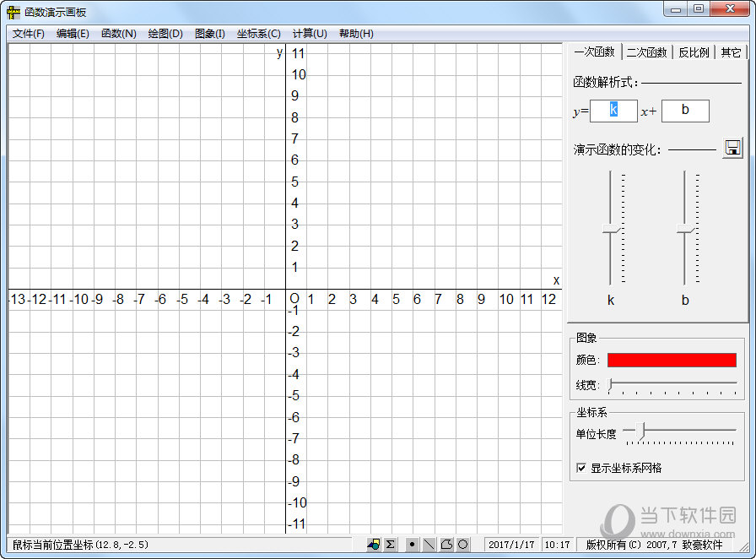Open the 帮助(H) menu
The width and height of the screenshot is (756, 559).
(356, 34)
